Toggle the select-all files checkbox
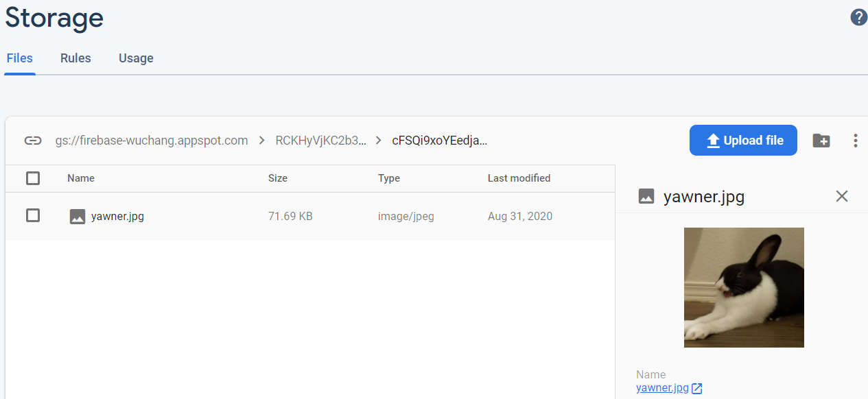868x399 pixels. click(x=33, y=178)
